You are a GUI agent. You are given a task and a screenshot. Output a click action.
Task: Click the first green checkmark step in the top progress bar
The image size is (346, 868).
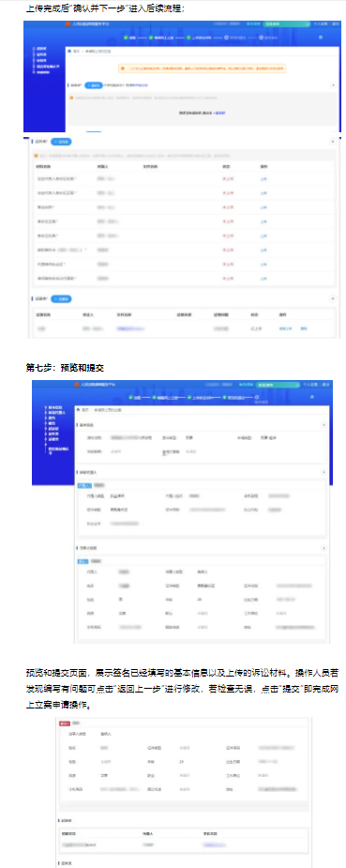pyautogui.click(x=126, y=38)
